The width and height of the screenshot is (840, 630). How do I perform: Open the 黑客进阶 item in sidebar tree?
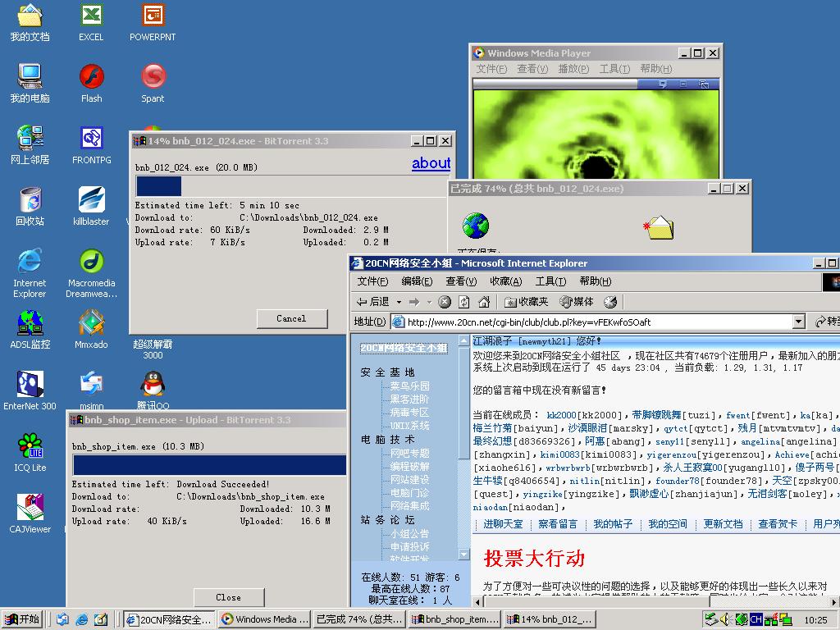click(x=410, y=399)
